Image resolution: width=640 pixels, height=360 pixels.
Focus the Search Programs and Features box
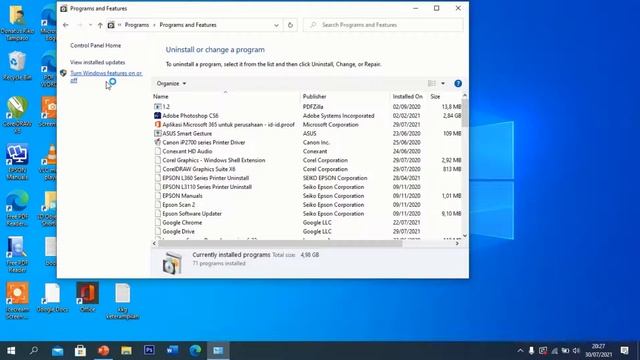click(384, 25)
